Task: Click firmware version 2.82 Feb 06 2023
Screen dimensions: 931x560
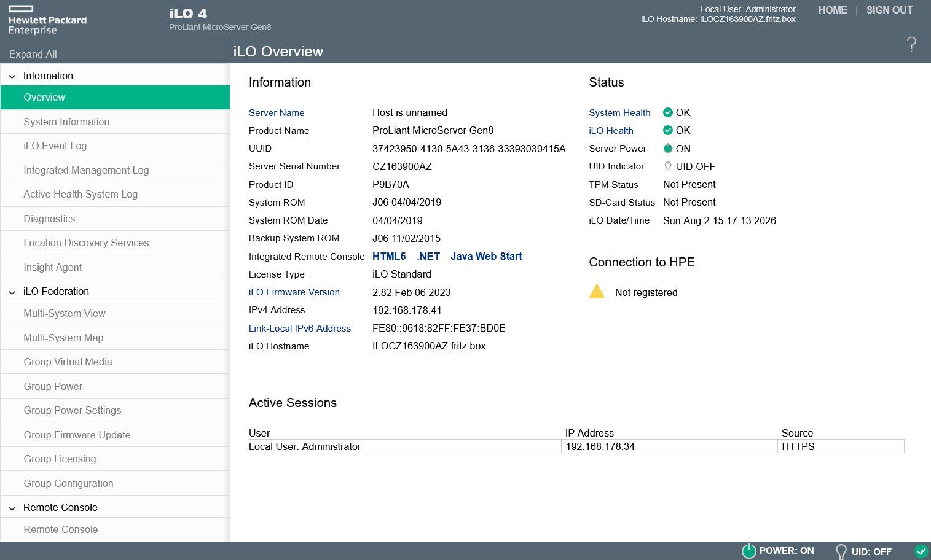Action: 412,292
